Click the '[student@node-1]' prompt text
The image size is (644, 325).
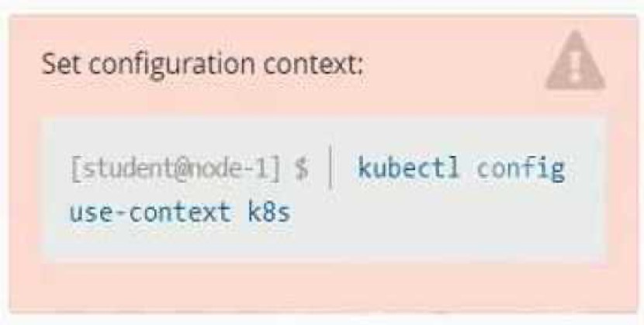click(176, 169)
